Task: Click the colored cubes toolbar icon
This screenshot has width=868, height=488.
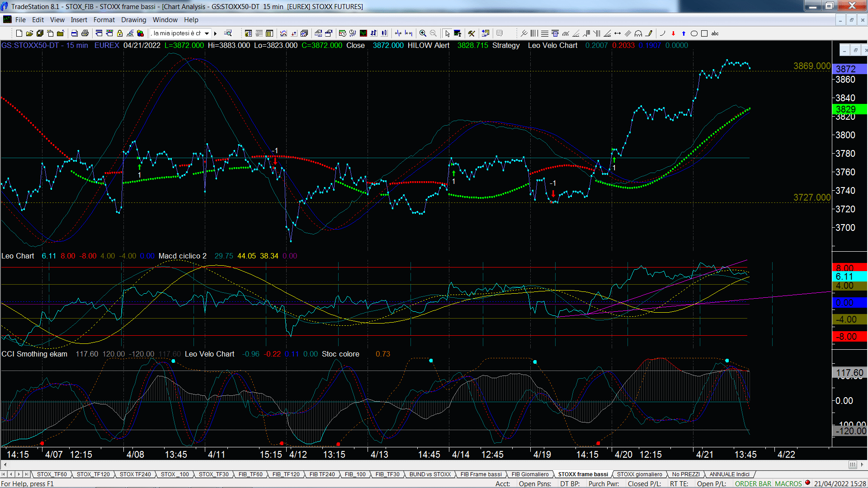Action: pos(140,33)
